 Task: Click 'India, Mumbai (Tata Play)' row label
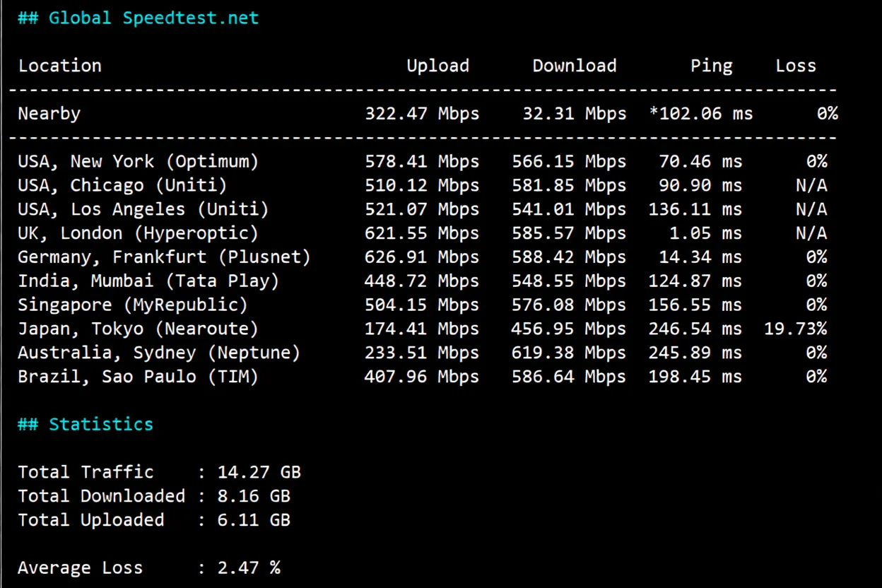click(149, 281)
